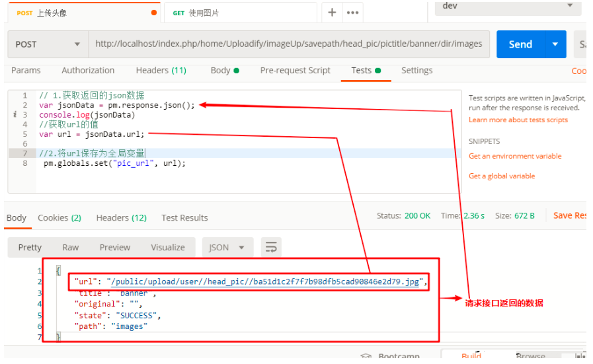Click the info marker beside code line 3
This screenshot has width=593, height=364.
coord(15,115)
